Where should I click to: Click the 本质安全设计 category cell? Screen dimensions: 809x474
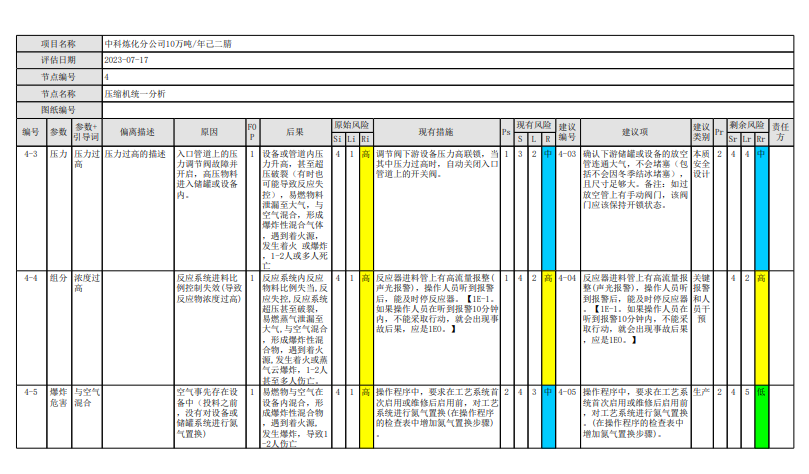pos(702,208)
